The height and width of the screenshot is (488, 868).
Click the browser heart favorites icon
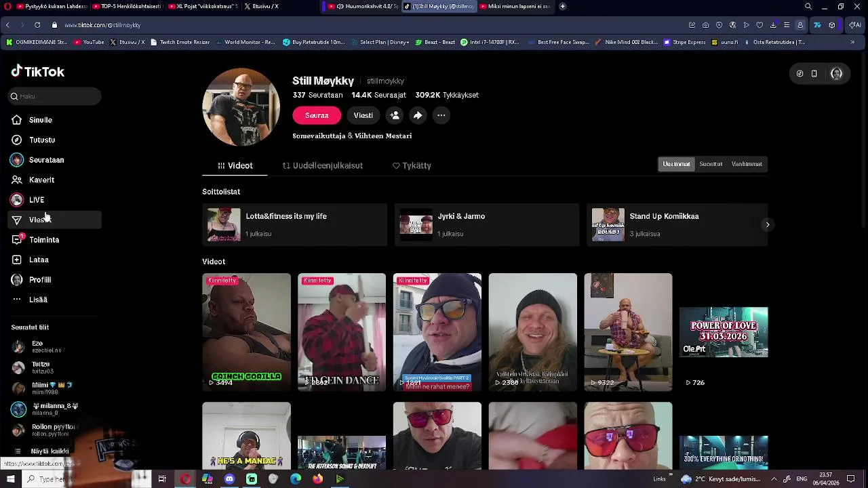[759, 25]
